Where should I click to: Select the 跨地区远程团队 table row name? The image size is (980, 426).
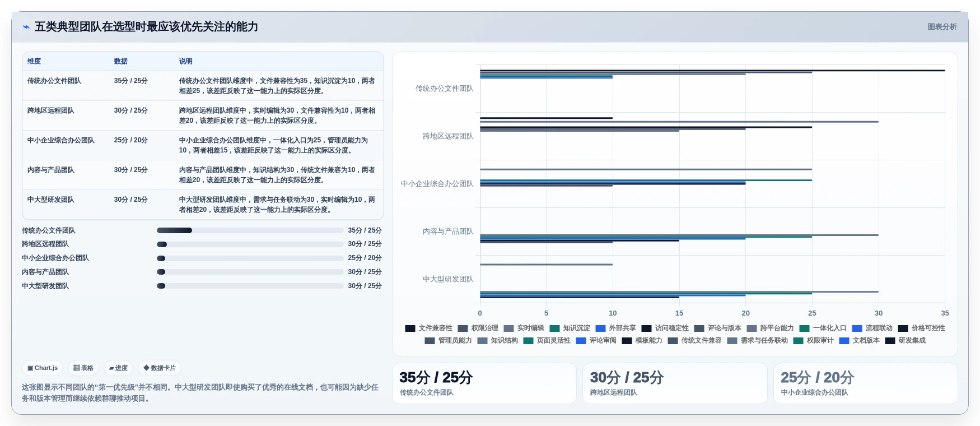(x=51, y=111)
